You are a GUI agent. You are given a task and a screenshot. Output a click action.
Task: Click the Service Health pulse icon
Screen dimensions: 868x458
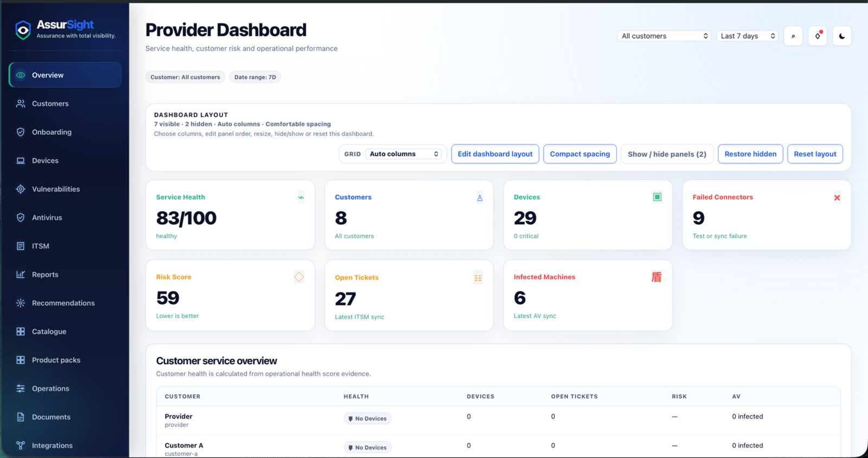[301, 198]
